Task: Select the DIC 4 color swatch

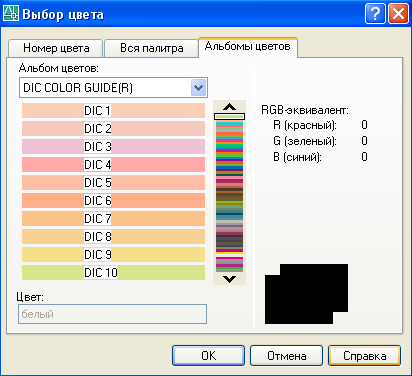Action: (x=113, y=165)
